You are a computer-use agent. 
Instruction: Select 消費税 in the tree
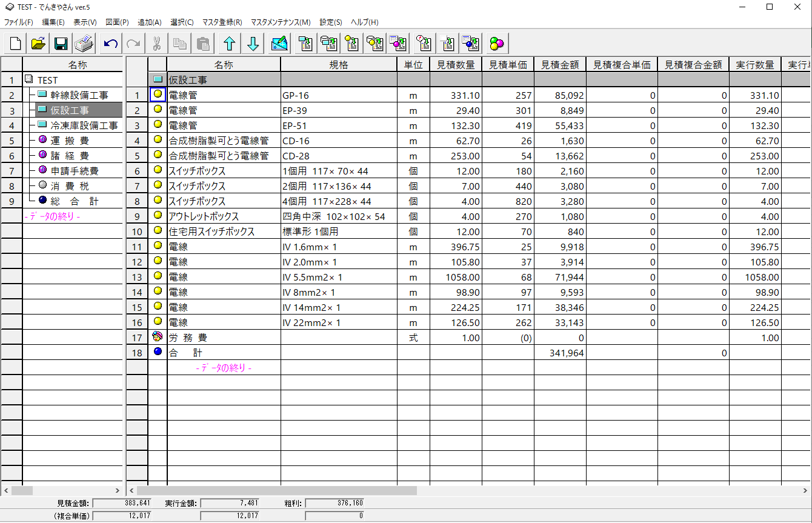(x=70, y=186)
